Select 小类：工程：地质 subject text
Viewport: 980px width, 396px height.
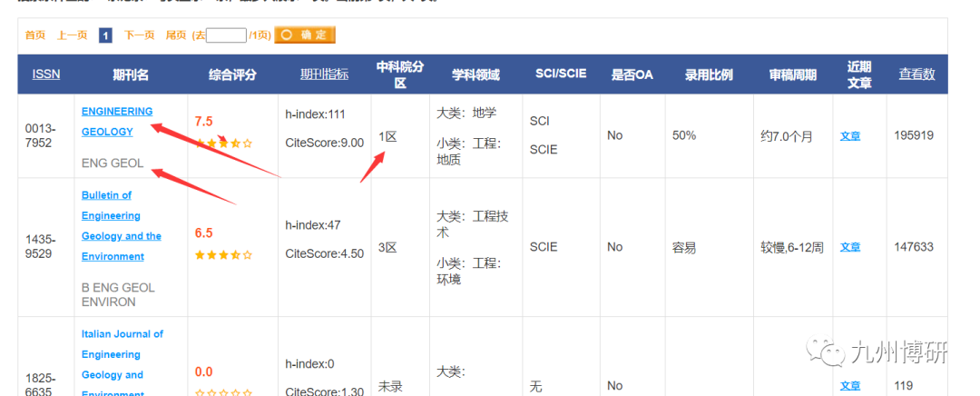point(469,152)
